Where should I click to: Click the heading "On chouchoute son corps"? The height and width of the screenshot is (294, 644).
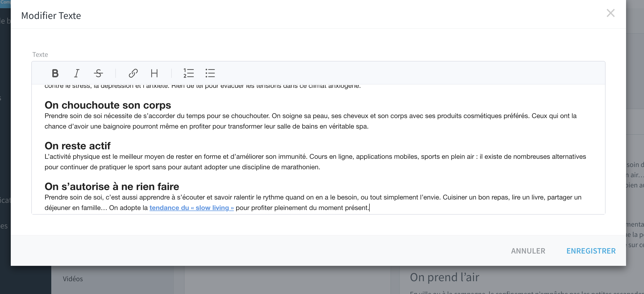pyautogui.click(x=108, y=105)
